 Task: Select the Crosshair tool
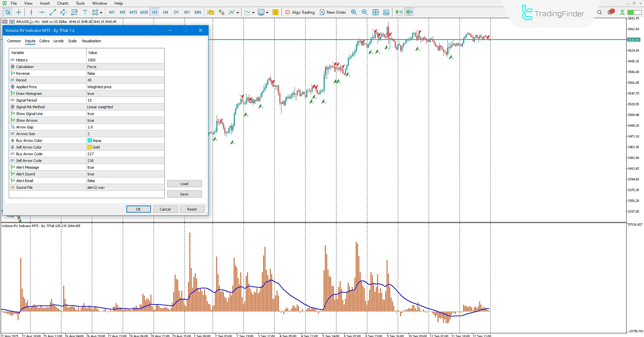[x=18, y=12]
